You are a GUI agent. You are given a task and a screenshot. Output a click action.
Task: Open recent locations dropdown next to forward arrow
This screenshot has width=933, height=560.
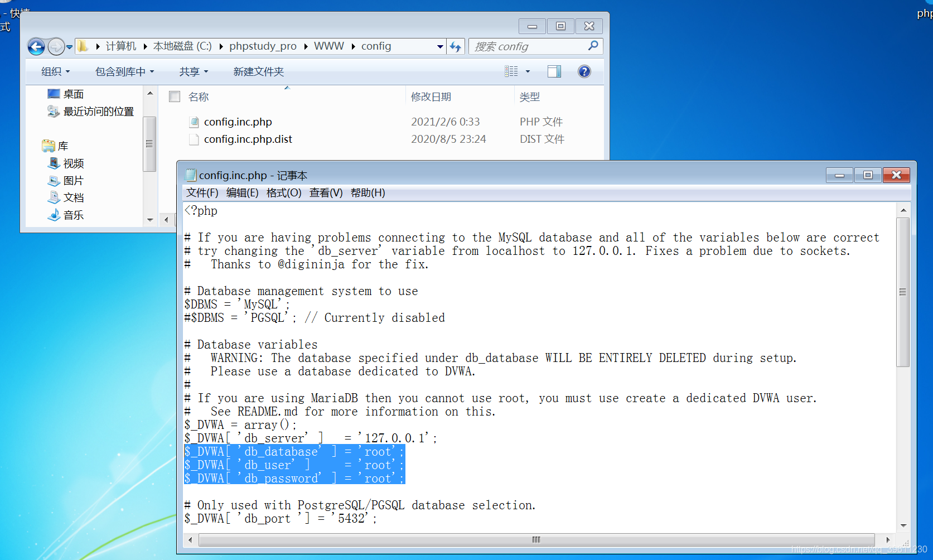[x=70, y=47]
